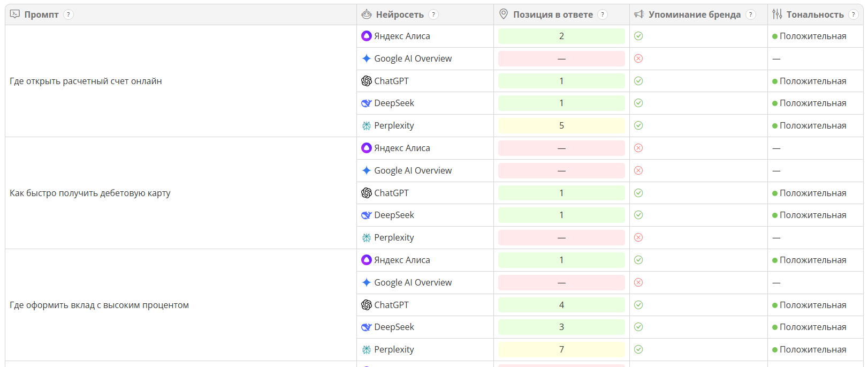868x367 pixels.
Task: Click the help icon next to Тональность
Action: (854, 14)
